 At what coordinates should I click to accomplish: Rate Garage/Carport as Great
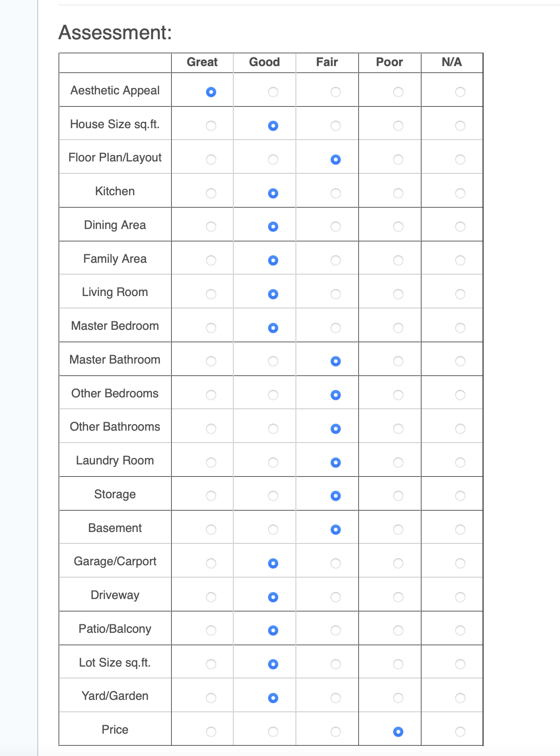[211, 563]
